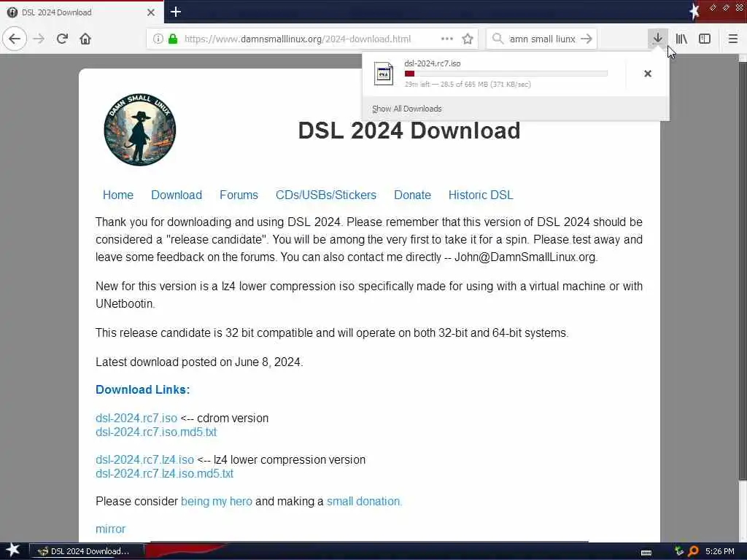
Task: Download dsl-2024.rc7.lz4.iso link
Action: pyautogui.click(x=145, y=459)
